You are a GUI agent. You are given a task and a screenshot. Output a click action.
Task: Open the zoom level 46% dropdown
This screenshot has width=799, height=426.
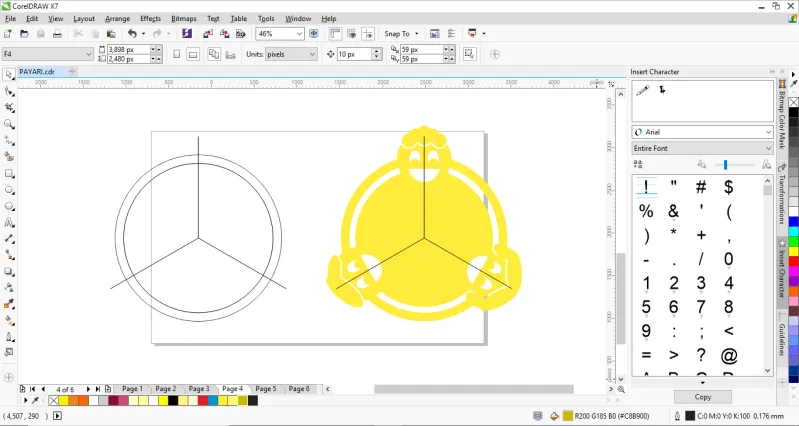tap(299, 34)
